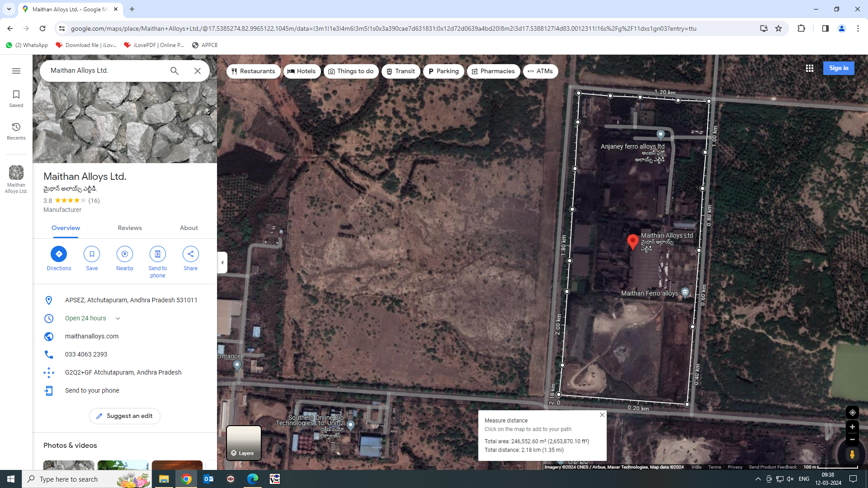Show hidden system tray icons
The width and height of the screenshot is (868, 488).
[758, 479]
